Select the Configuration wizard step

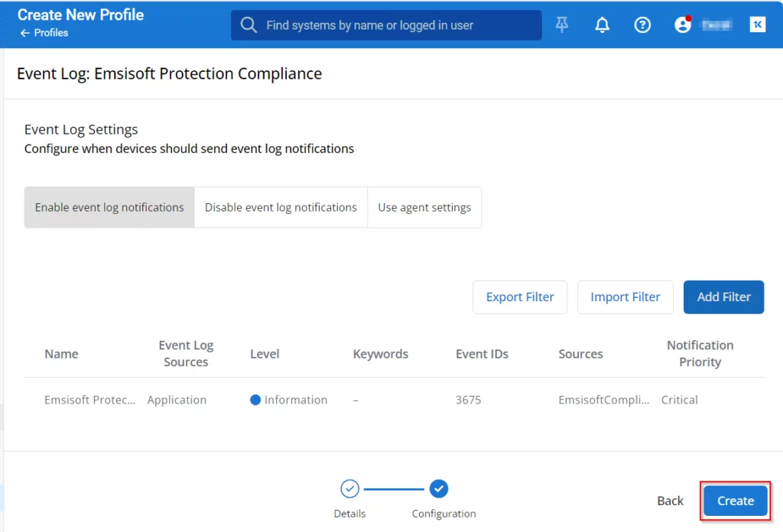click(439, 489)
